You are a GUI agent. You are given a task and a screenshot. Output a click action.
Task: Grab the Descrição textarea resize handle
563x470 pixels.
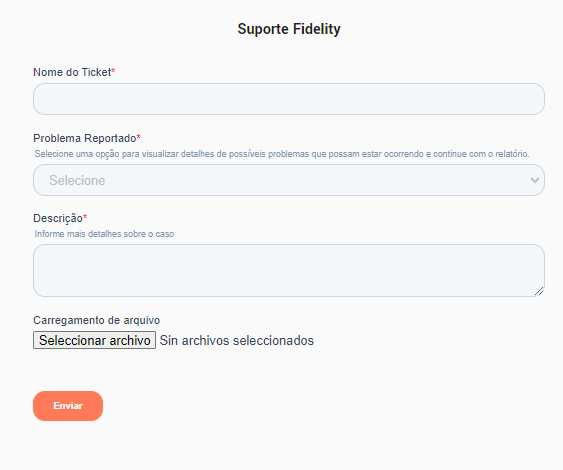point(539,291)
